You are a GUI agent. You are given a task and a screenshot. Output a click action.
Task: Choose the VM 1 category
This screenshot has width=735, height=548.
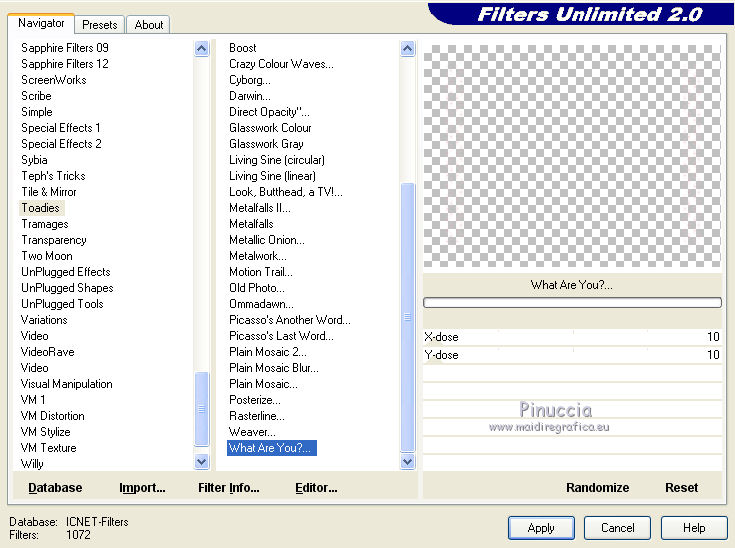pos(33,400)
